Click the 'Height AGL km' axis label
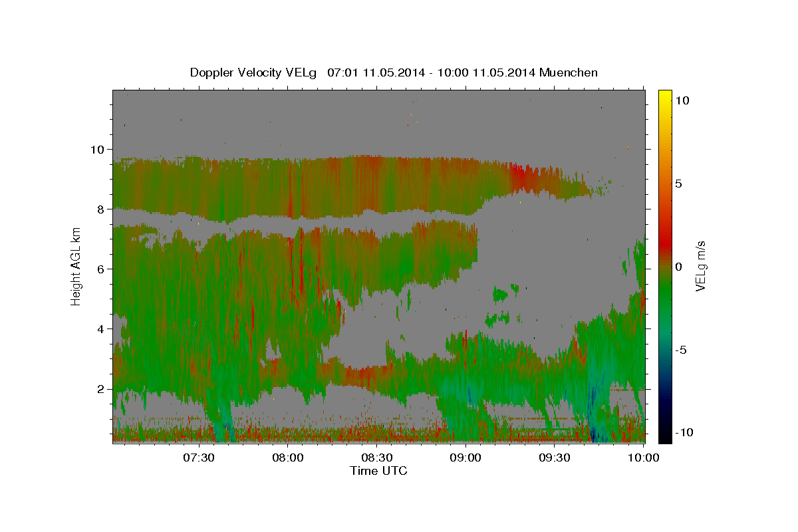The image size is (798, 532). click(x=76, y=267)
